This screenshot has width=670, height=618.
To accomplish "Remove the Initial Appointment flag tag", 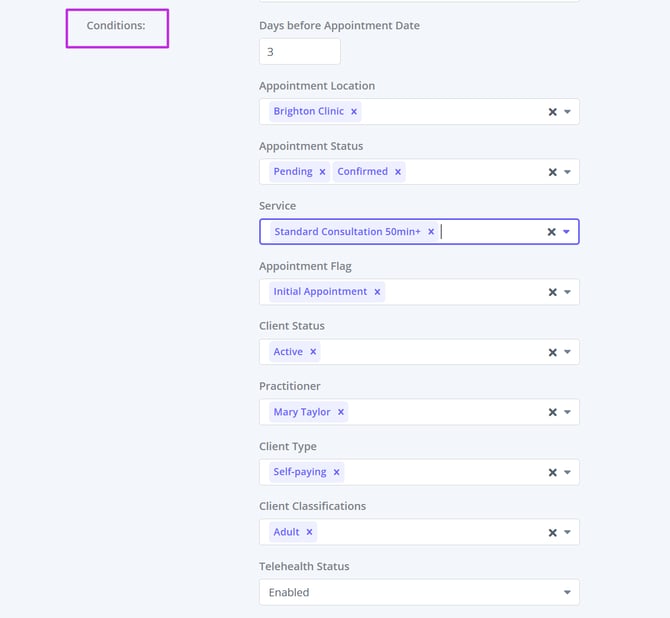I will (377, 292).
